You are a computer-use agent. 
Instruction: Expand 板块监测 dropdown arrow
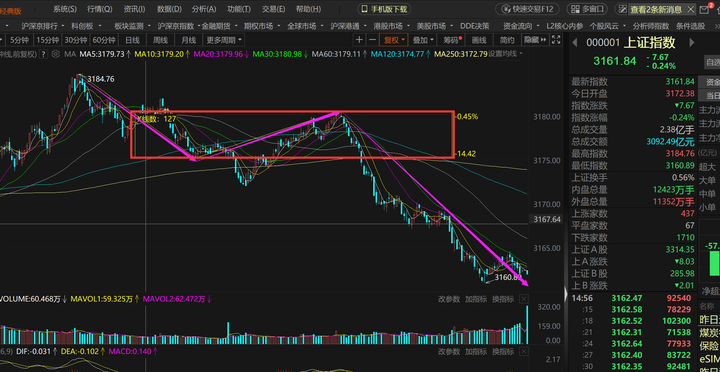click(x=148, y=27)
